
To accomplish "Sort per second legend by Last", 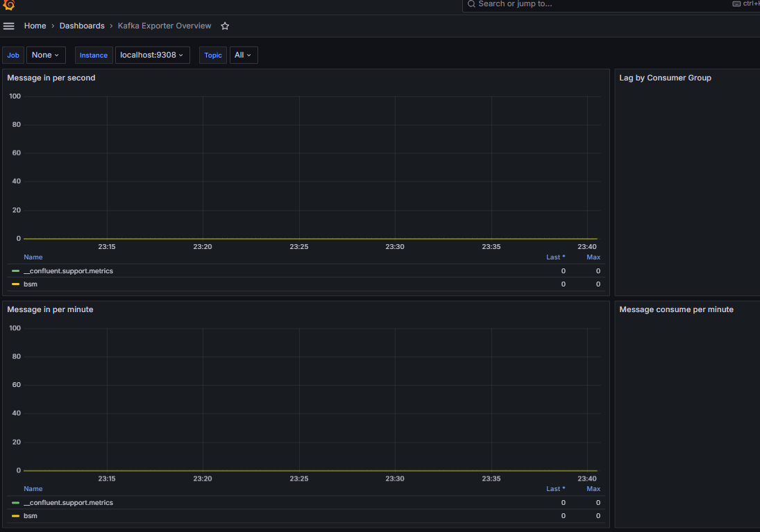I will click(555, 257).
